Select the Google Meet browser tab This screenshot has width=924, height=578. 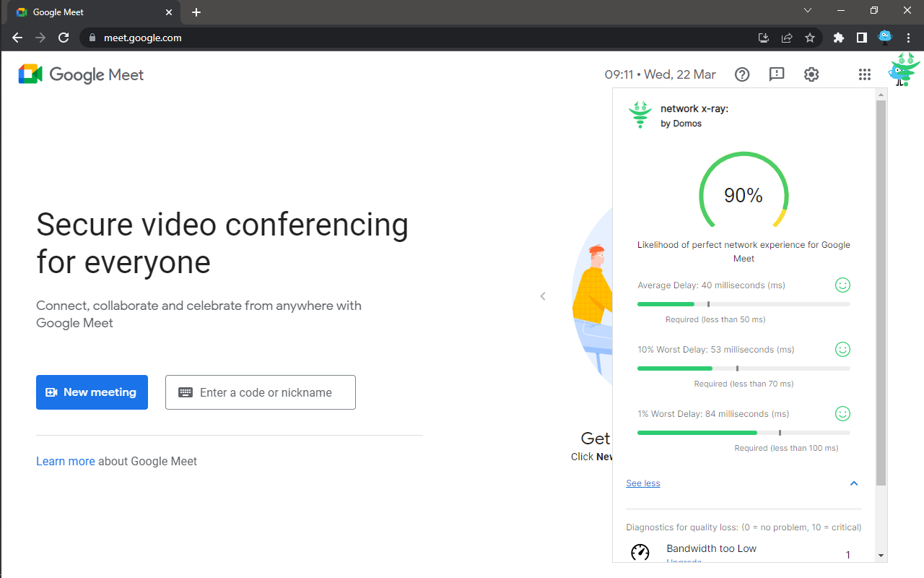tap(95, 12)
